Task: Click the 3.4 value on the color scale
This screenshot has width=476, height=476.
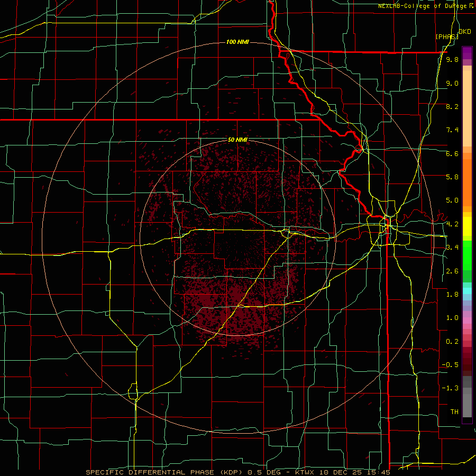Action: click(452, 248)
